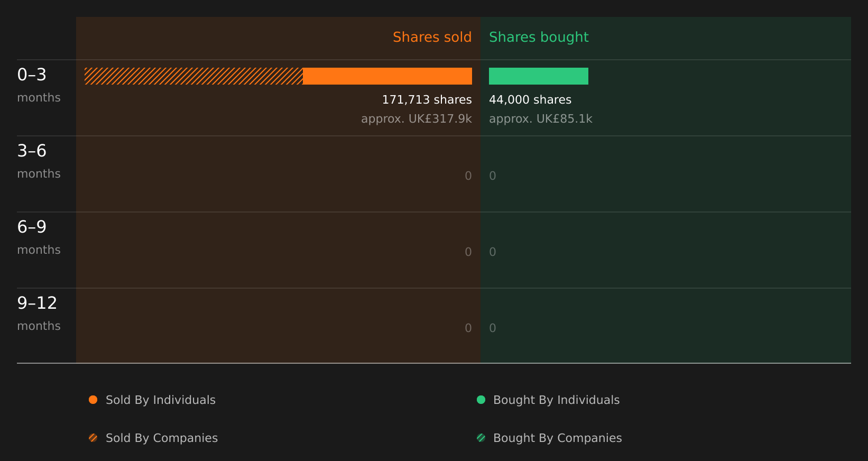
Task: Click the approx. UK£317.9k value
Action: (417, 118)
